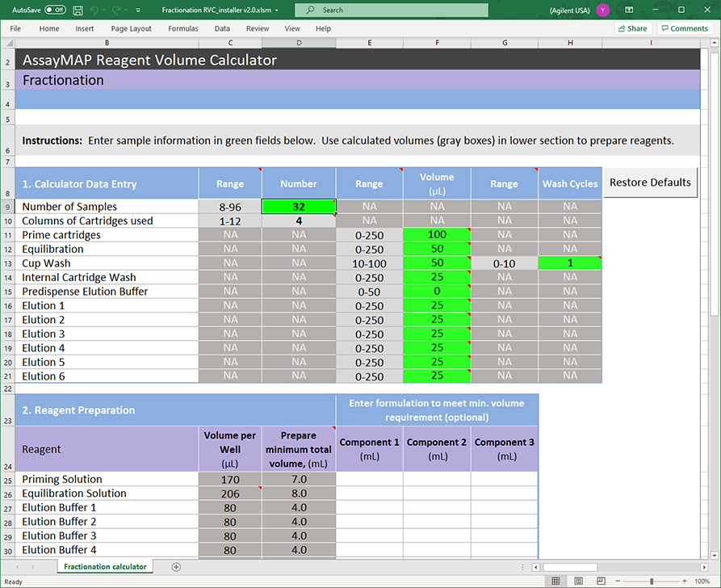Click the vertical scrollbar up arrow
The width and height of the screenshot is (721, 588).
[x=714, y=43]
